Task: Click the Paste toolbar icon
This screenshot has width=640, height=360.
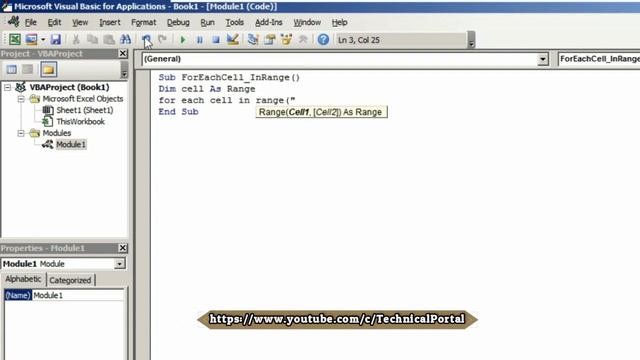Action: point(109,40)
